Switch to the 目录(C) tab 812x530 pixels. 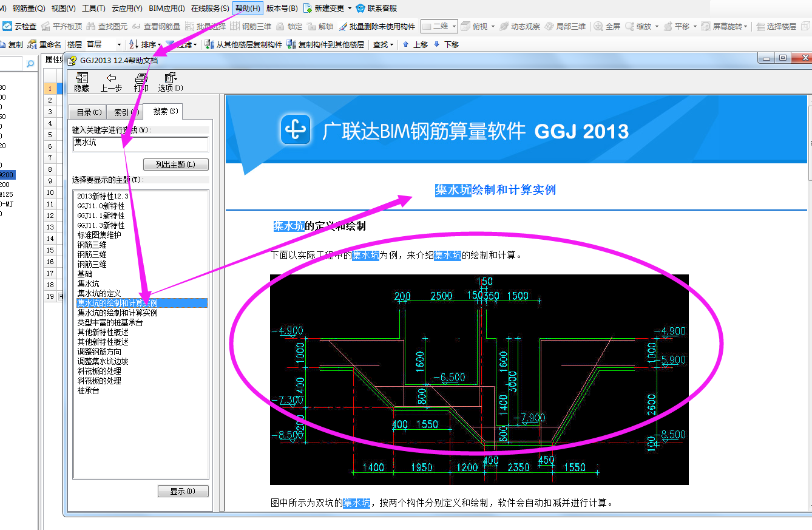[89, 112]
